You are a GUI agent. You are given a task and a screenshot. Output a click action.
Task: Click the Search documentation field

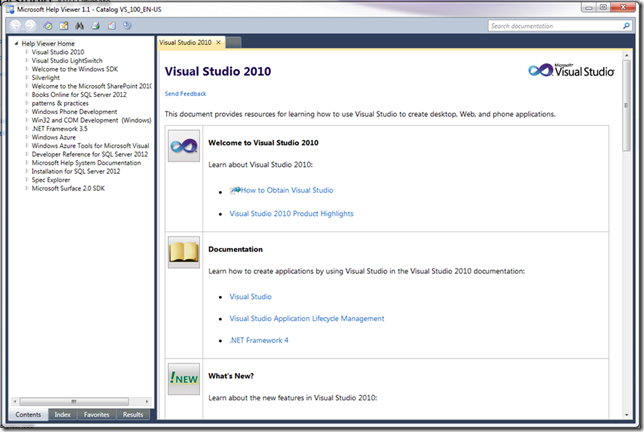[554, 26]
